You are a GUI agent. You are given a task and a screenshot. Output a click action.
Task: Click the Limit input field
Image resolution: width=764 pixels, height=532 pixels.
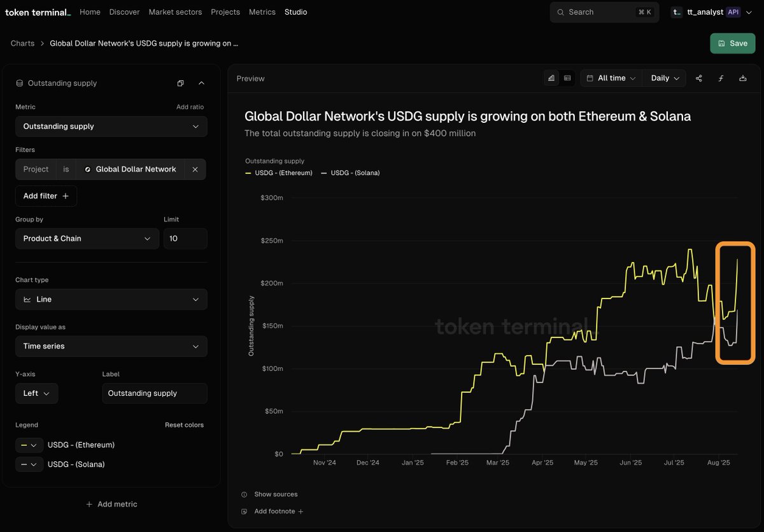click(x=185, y=239)
